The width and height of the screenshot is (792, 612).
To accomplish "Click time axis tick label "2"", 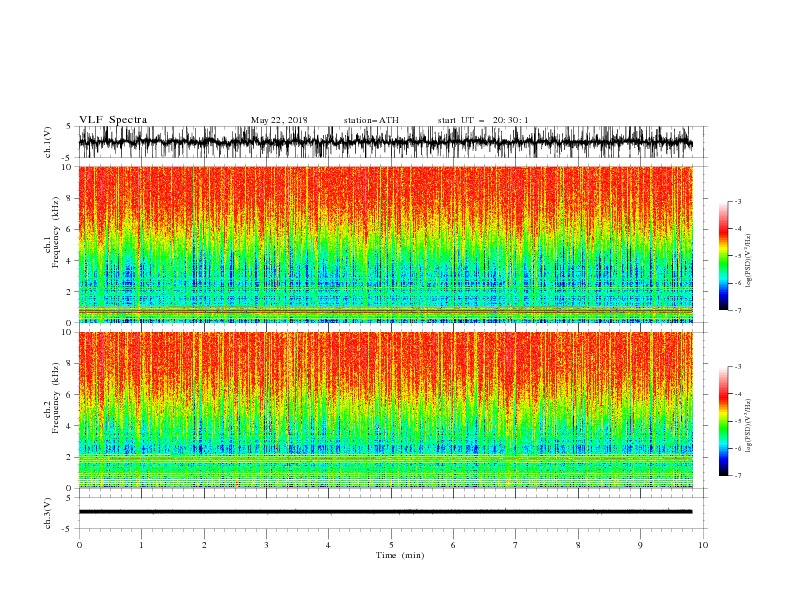I will [204, 545].
